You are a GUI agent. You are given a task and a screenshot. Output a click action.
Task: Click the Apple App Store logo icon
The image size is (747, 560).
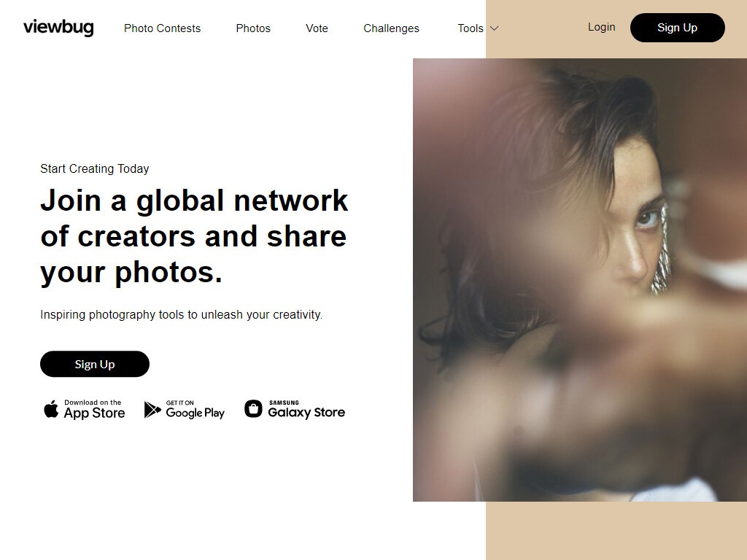51,410
